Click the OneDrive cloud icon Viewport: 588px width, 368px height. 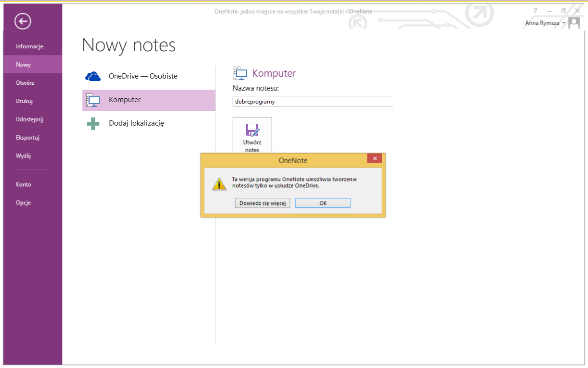click(93, 76)
